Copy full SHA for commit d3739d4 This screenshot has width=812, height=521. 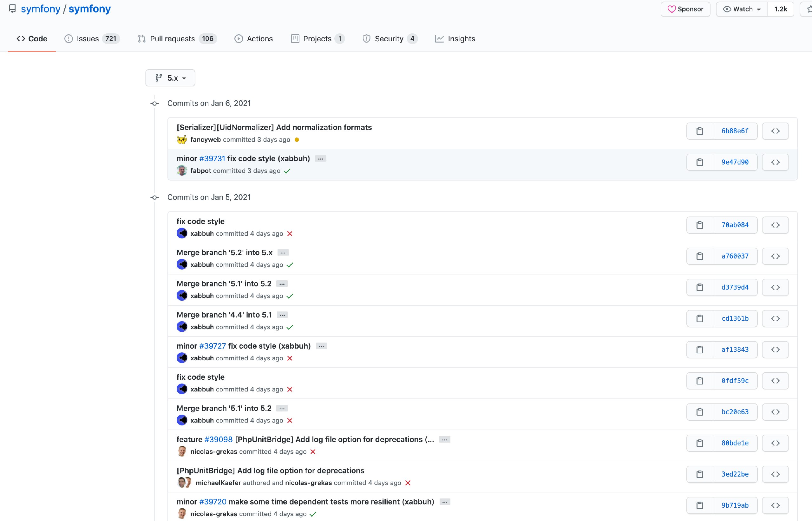point(699,287)
